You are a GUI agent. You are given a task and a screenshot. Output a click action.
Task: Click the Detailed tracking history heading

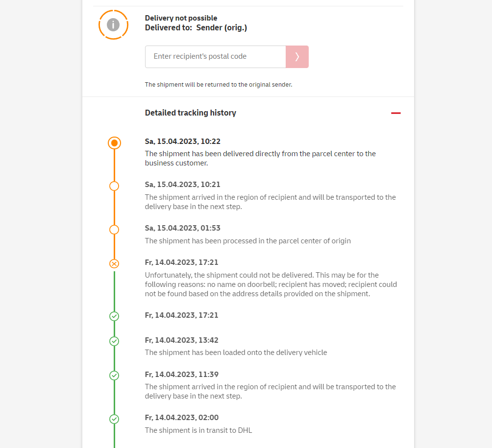[190, 113]
